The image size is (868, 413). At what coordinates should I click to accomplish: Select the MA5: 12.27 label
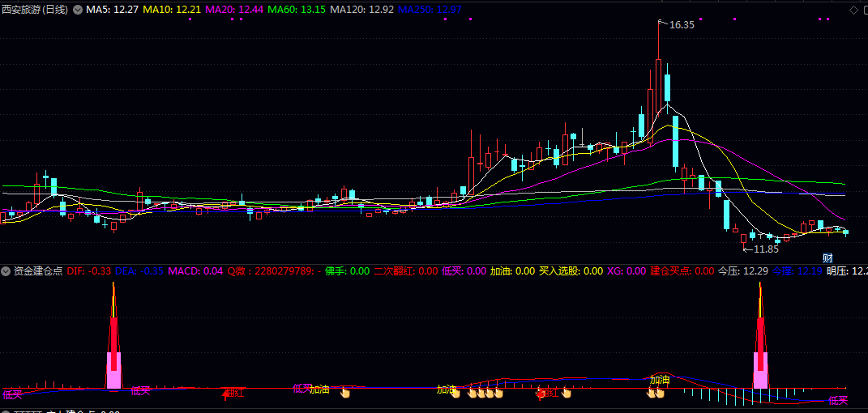[x=113, y=10]
